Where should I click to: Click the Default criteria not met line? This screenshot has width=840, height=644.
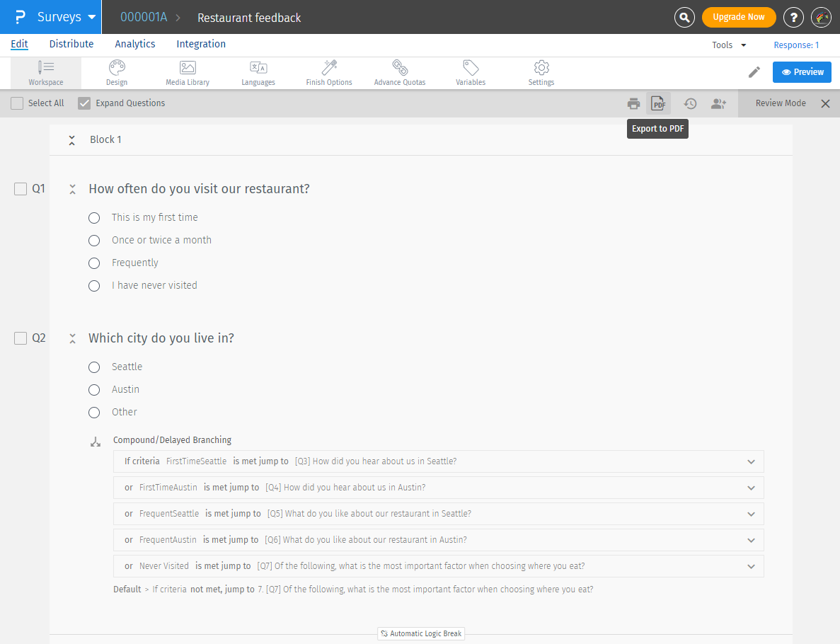click(x=354, y=590)
